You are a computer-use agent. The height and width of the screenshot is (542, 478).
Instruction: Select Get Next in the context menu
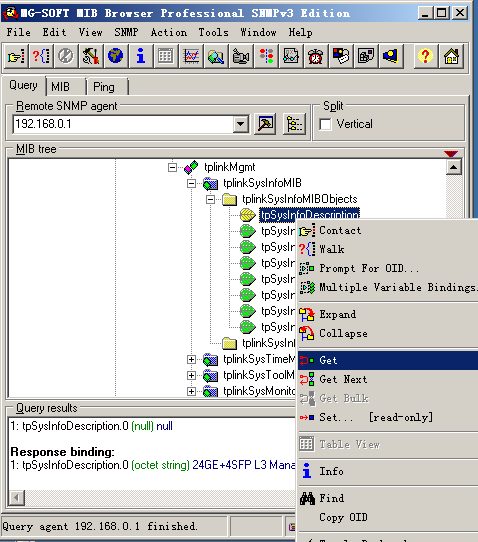pos(388,380)
